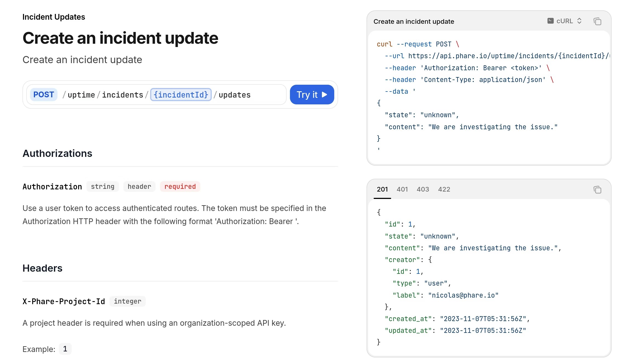Switch to the 403 response tab
622x364 pixels.
(x=423, y=189)
